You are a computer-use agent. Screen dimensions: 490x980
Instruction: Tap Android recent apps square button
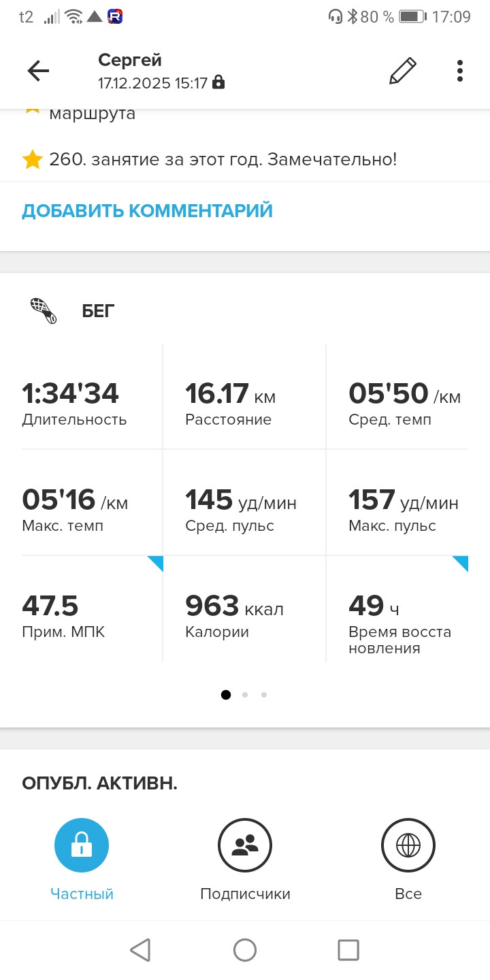(x=348, y=950)
